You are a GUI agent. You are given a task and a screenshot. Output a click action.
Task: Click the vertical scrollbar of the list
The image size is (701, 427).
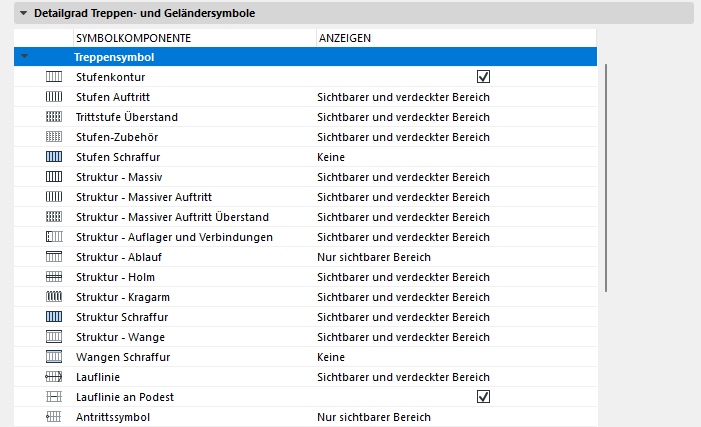(x=606, y=180)
